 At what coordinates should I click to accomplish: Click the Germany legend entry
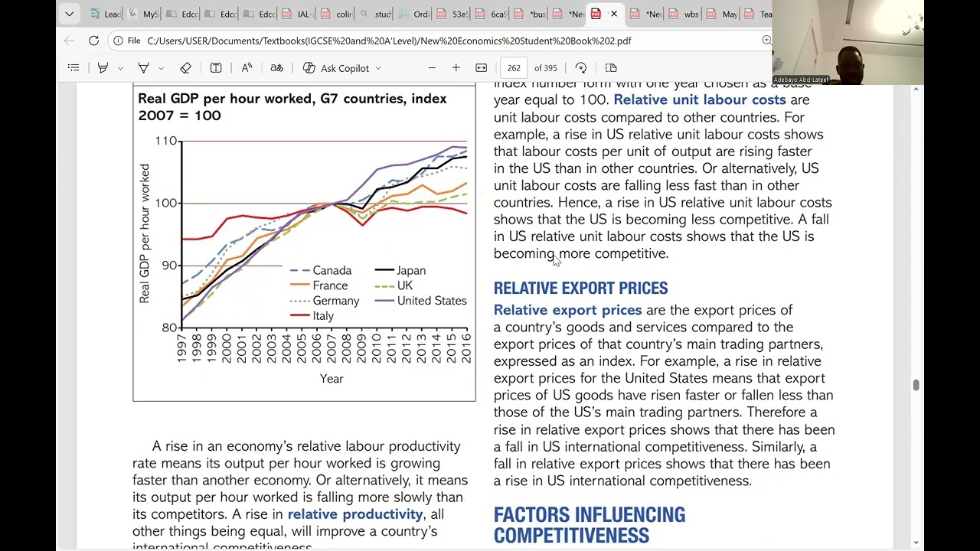tap(325, 301)
